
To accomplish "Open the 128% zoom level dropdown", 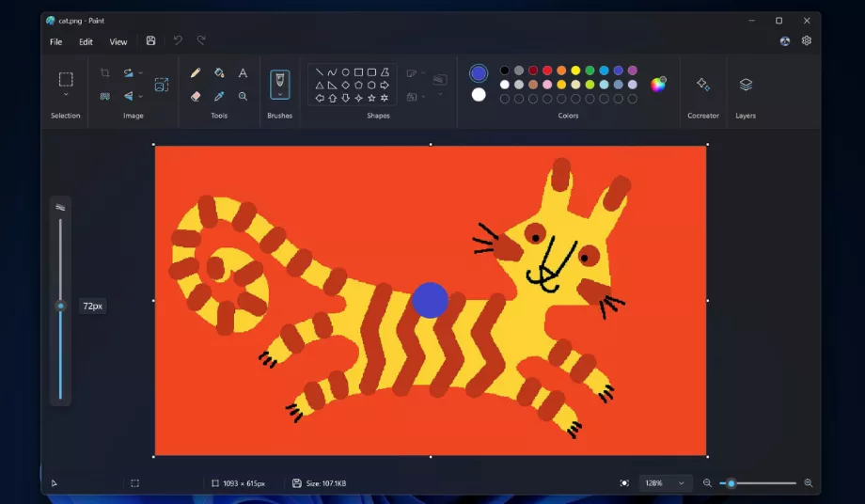I will (665, 483).
